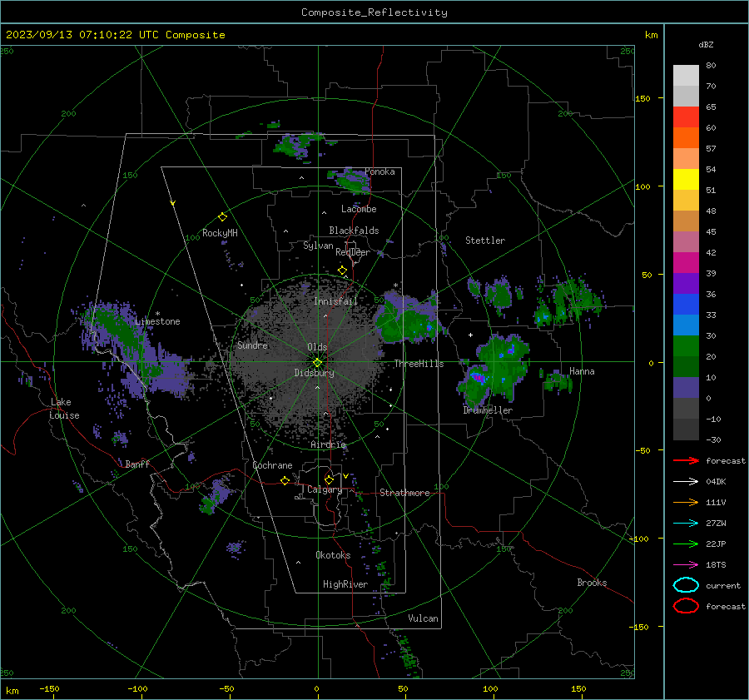Click the Cochrane city label
This screenshot has height=700, width=749.
click(x=272, y=465)
